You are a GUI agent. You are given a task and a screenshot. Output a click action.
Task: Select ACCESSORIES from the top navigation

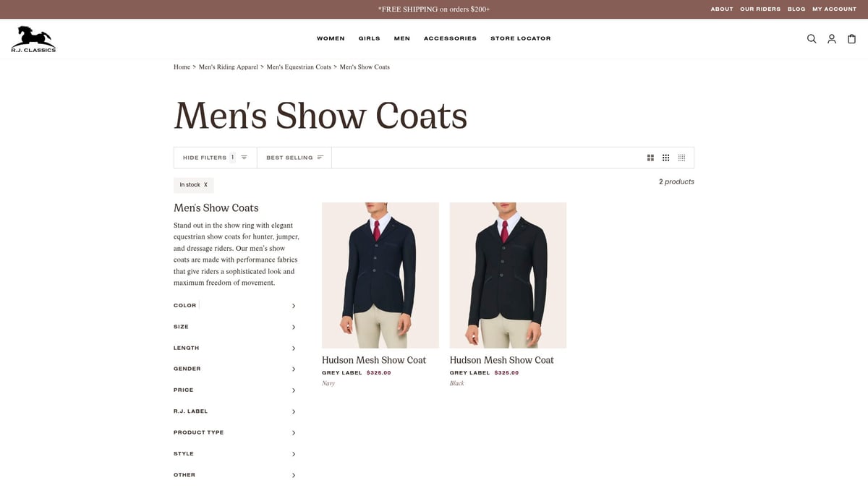(450, 38)
